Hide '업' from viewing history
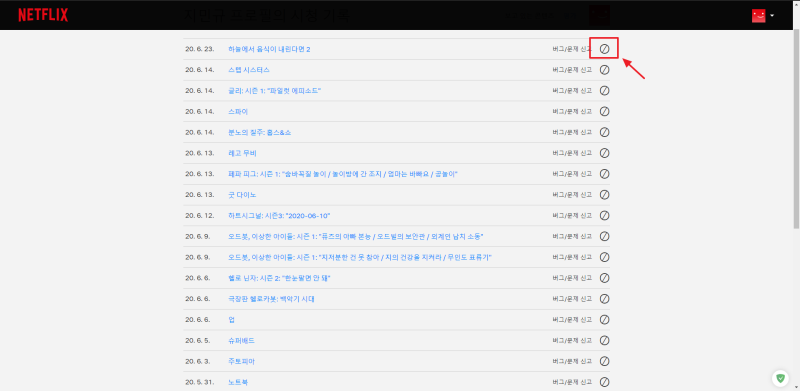The image size is (800, 391). (x=604, y=320)
